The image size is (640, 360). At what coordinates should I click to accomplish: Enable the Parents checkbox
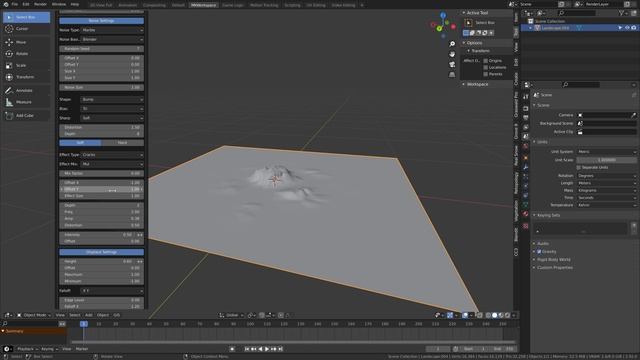[486, 74]
